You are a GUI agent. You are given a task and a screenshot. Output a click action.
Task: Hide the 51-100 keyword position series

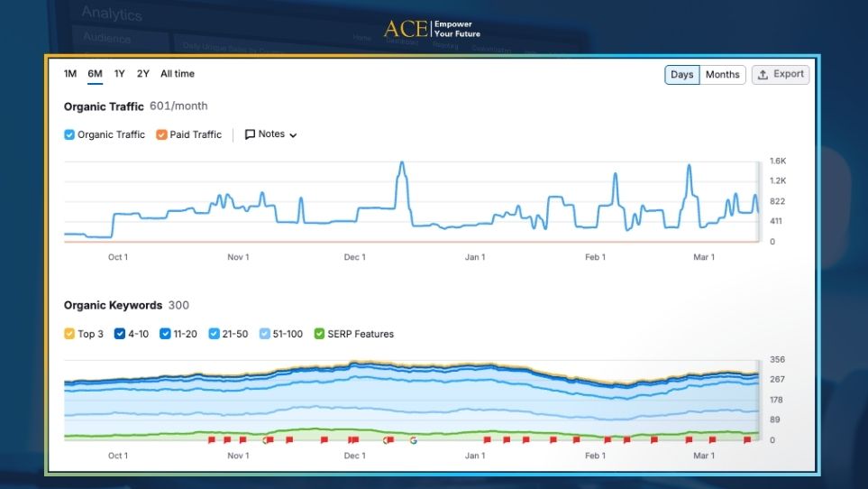coord(264,334)
